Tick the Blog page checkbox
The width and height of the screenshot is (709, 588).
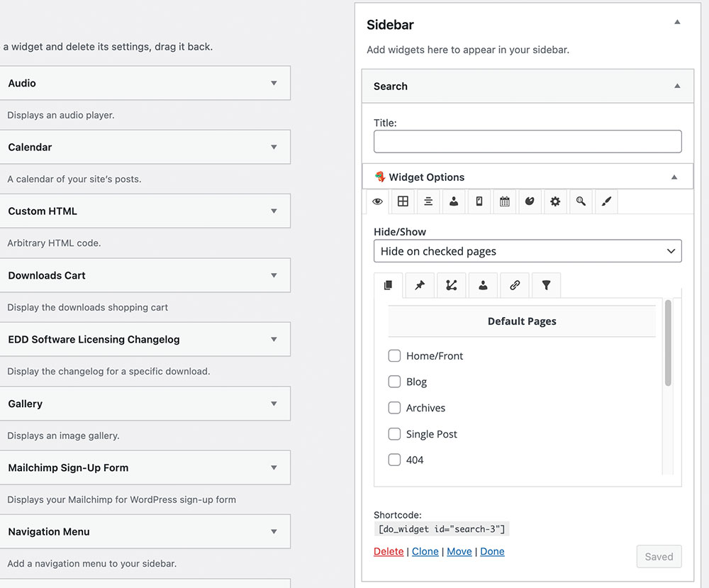pyautogui.click(x=395, y=382)
